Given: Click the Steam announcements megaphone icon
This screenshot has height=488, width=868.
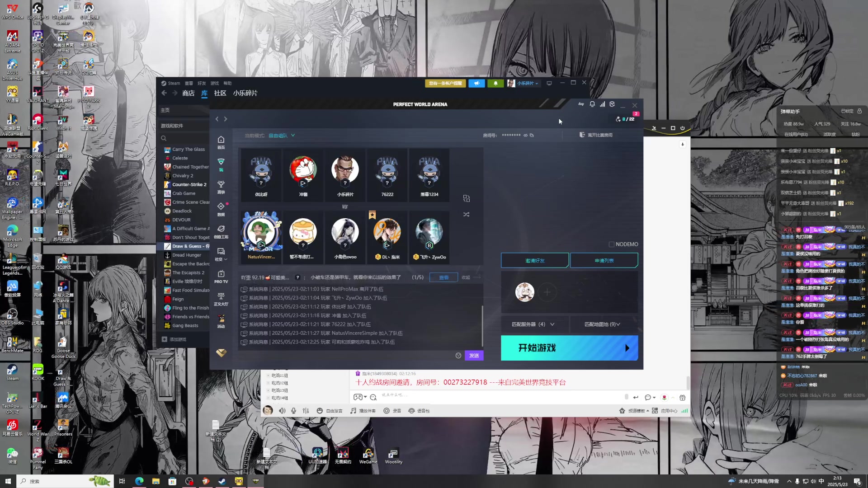Looking at the screenshot, I should click(476, 83).
